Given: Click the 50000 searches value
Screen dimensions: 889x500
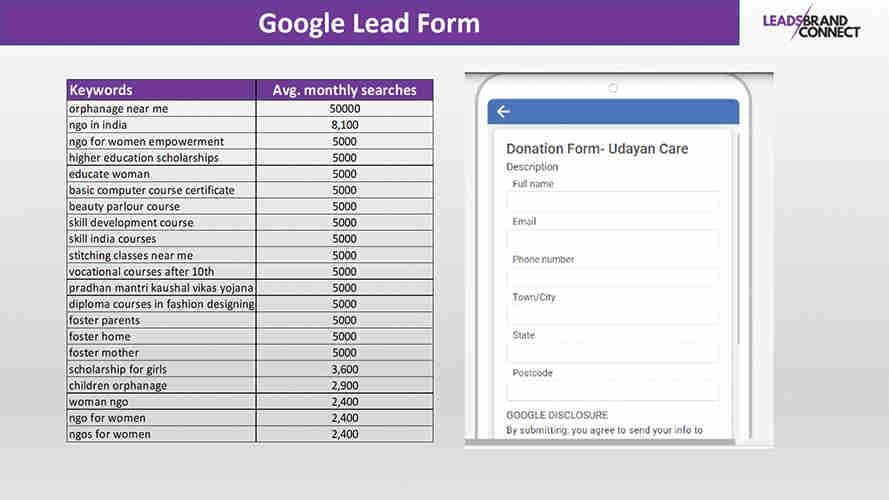Looking at the screenshot, I should pyautogui.click(x=345, y=108).
